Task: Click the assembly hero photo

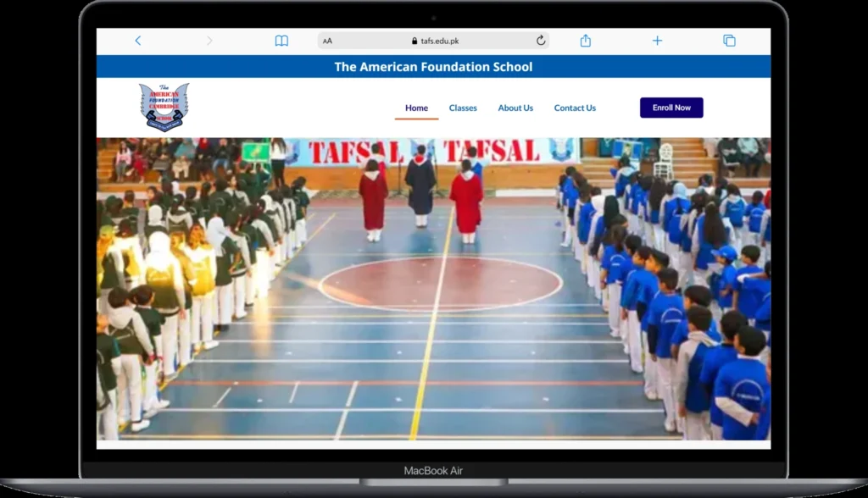Action: point(433,289)
